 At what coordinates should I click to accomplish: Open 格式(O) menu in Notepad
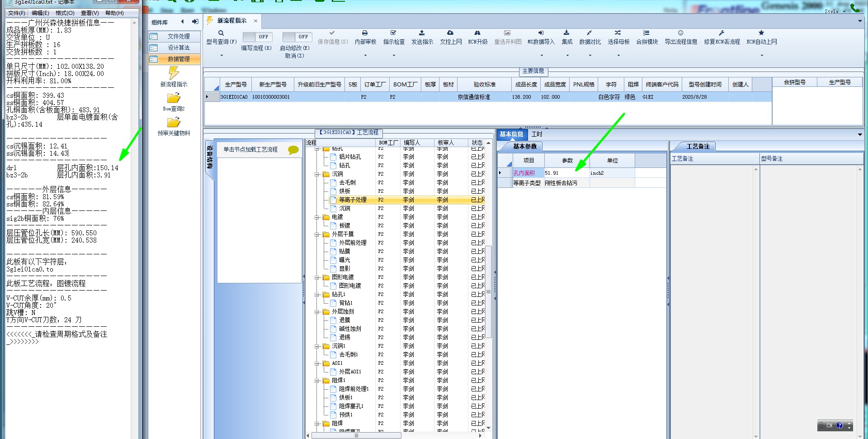point(65,13)
